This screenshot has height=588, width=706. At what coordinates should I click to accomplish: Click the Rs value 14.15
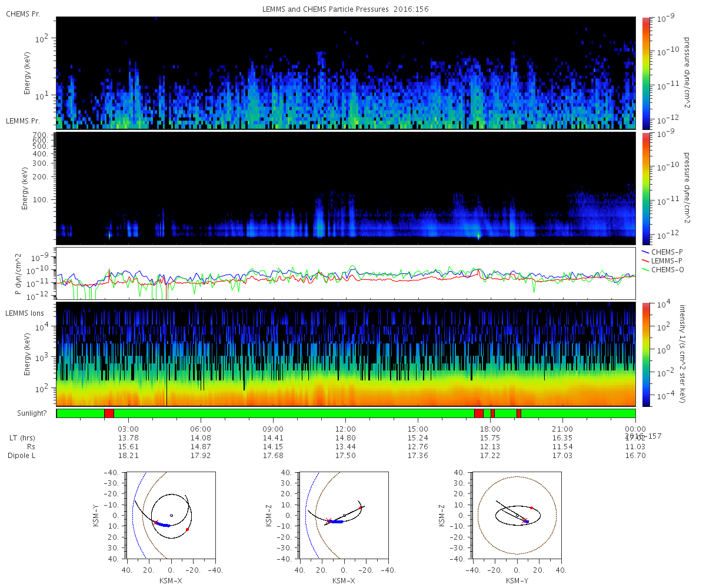click(274, 446)
